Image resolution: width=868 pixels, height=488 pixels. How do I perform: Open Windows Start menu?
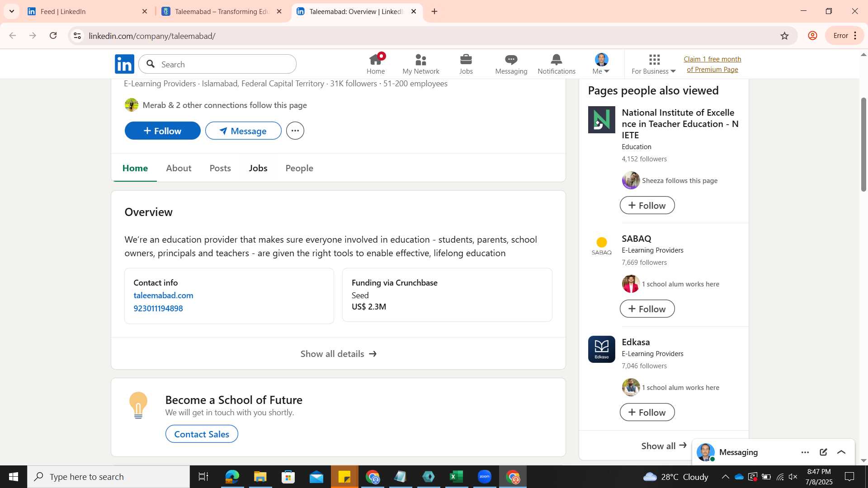pos(14,477)
